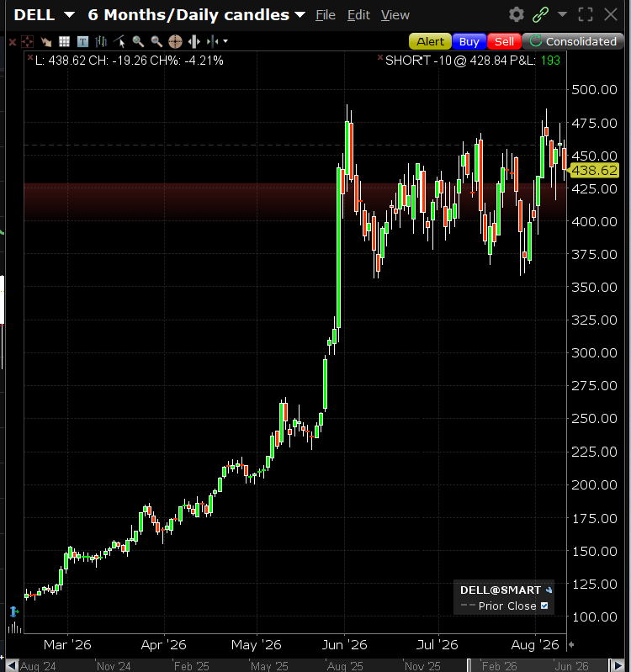Viewport: 631px width, 672px height.
Task: Expand the small toolbar overflow arrow
Action: coord(225,41)
